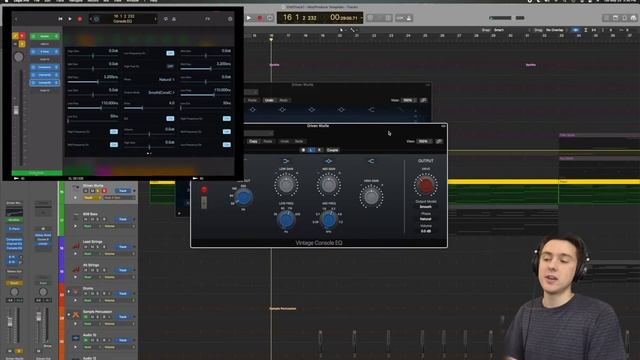Toggle Low Frequency On switch in Logic Remote
640x360 pixels.
point(170,53)
